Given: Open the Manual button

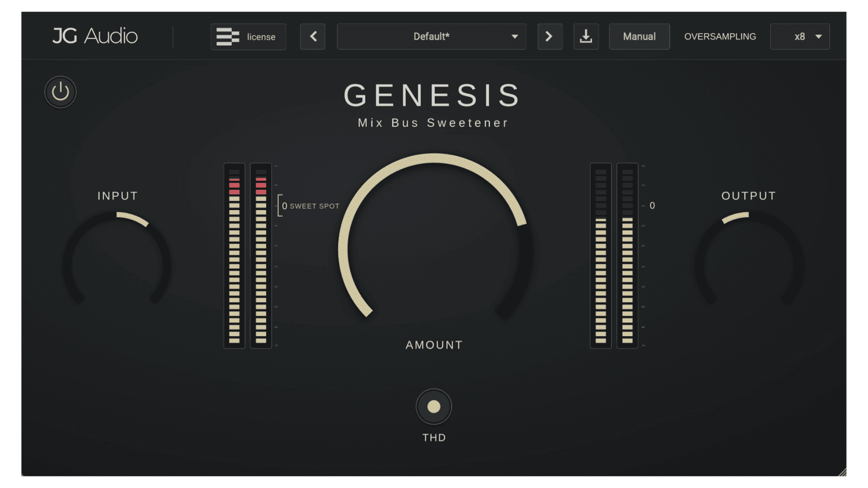Looking at the screenshot, I should [x=639, y=37].
